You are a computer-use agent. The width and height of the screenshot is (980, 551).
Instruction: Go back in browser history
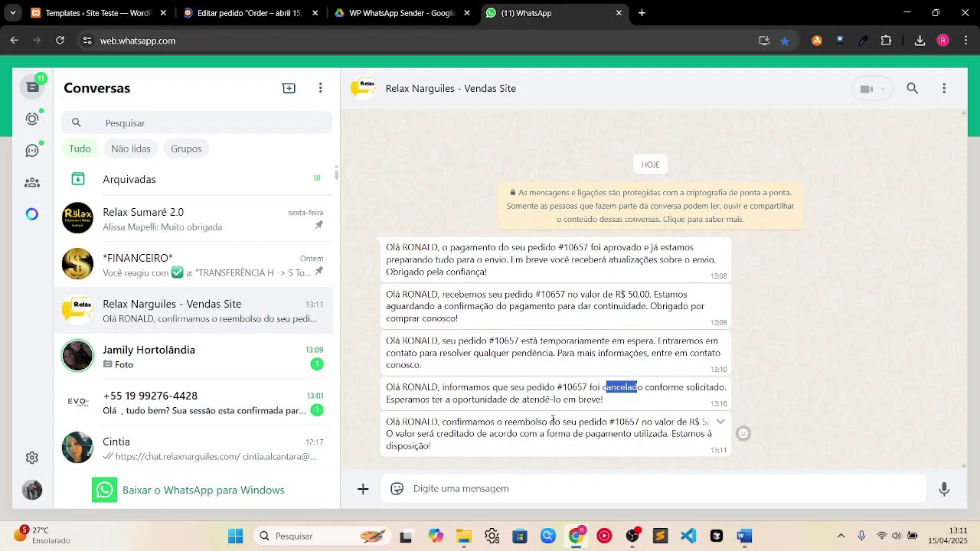(14, 41)
